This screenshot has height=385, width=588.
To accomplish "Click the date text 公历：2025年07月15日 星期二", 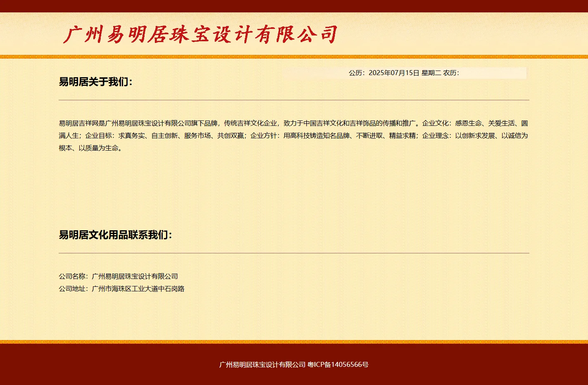I will click(395, 73).
